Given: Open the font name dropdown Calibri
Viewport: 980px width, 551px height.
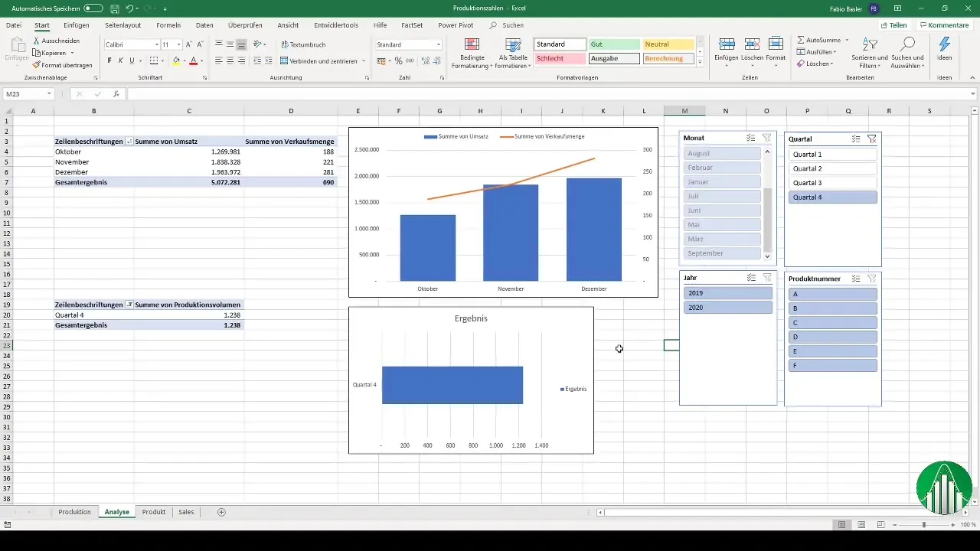Looking at the screenshot, I should 155,45.
